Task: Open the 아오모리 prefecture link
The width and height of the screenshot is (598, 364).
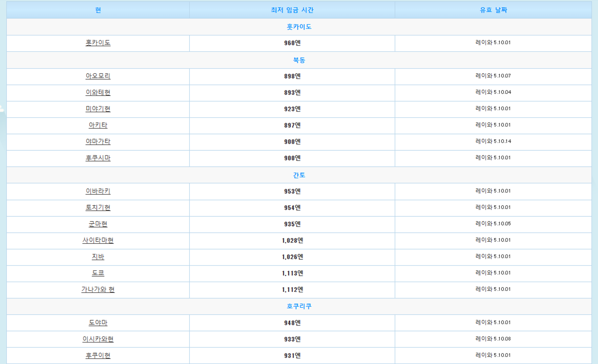Action: (98, 76)
